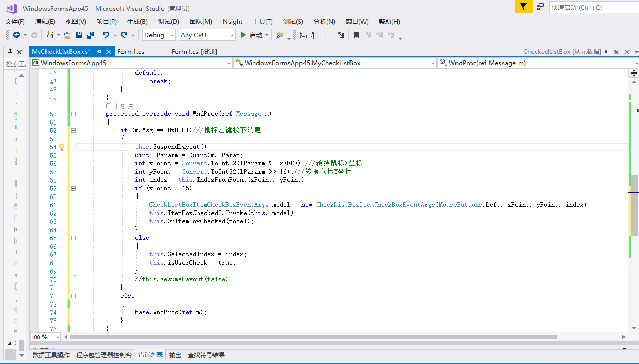
Task: Collapse the if (xPoint < 15) block
Action: 73,188
